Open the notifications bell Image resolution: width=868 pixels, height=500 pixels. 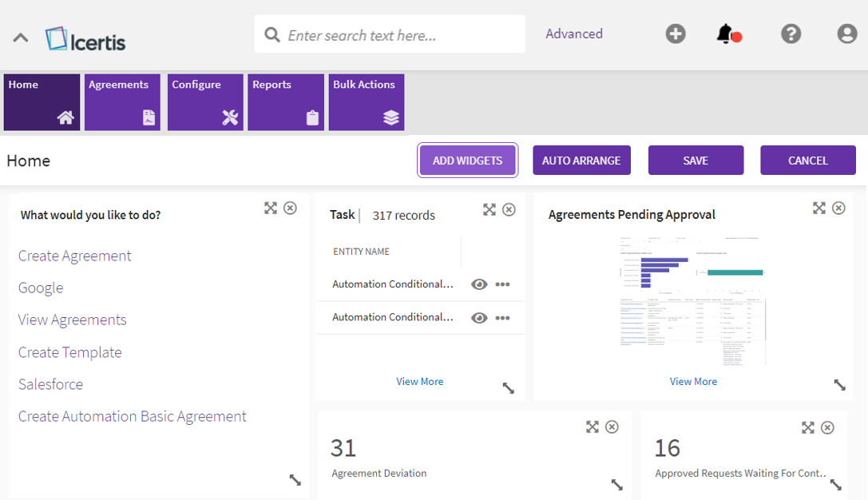click(x=725, y=34)
